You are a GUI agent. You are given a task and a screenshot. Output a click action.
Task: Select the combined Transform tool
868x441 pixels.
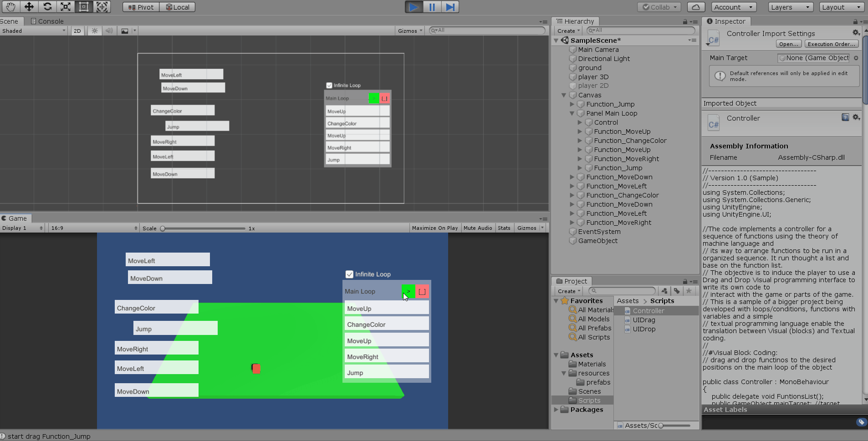click(x=102, y=7)
